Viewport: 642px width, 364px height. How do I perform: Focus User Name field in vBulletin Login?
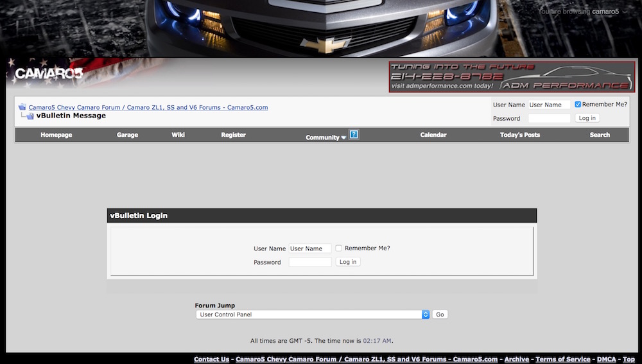tap(310, 248)
